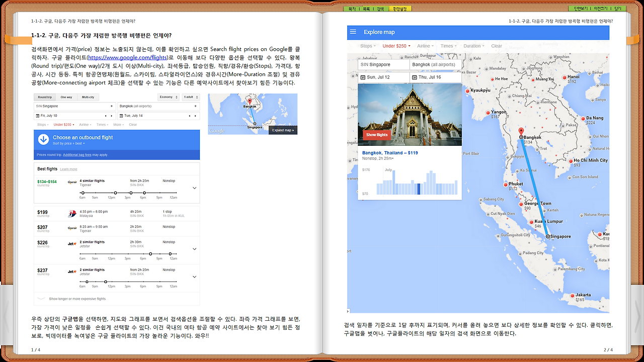Click Clear in the Explore map filters
Viewport: 644px width, 362px height.
pos(497,46)
